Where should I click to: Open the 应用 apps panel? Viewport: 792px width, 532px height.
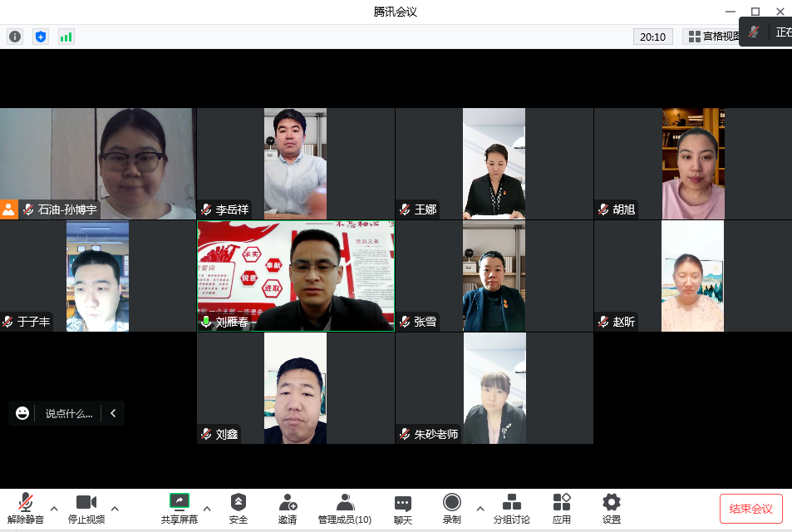pyautogui.click(x=562, y=508)
